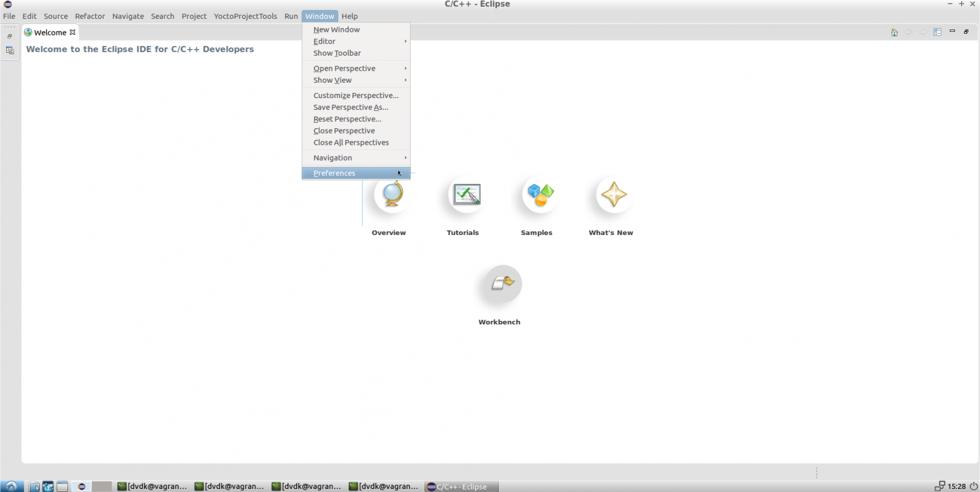This screenshot has width=980, height=492.
Task: Click the Samples shapes icon
Action: click(x=540, y=195)
